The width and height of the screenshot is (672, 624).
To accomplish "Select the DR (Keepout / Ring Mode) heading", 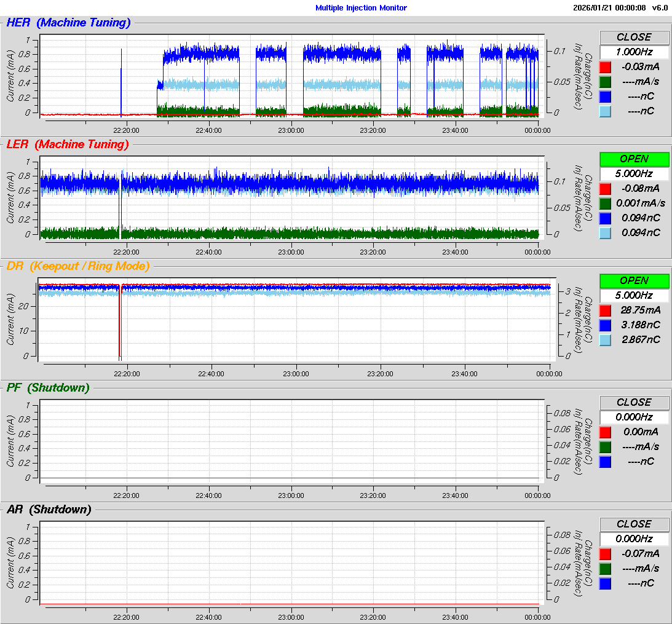I will (77, 266).
